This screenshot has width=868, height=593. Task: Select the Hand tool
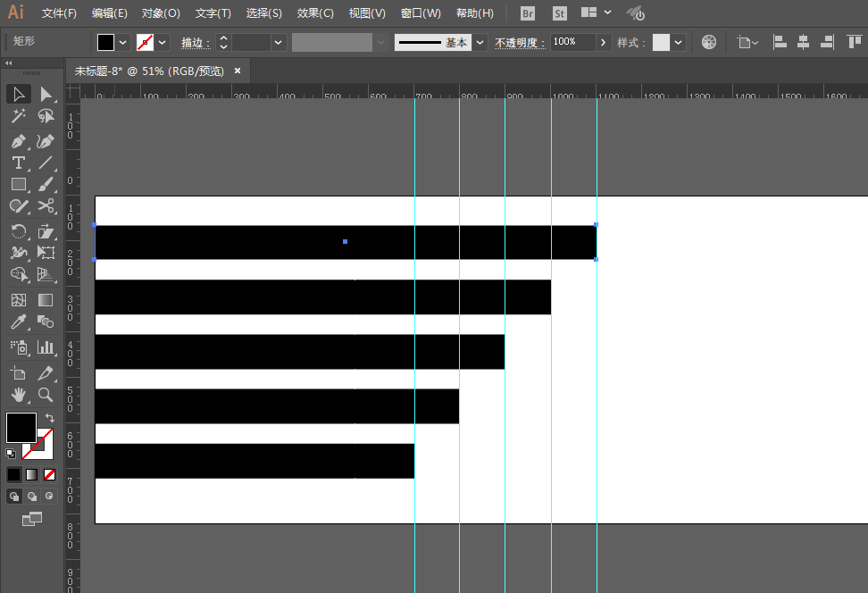tap(18, 395)
